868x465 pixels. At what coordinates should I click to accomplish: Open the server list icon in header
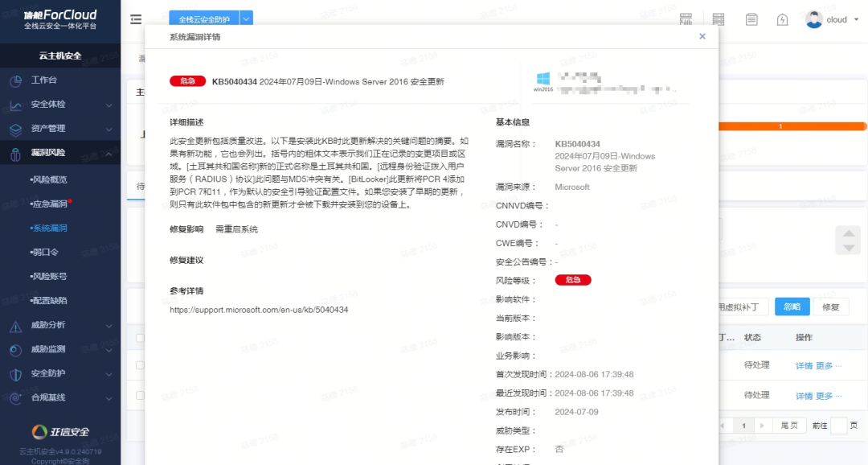(719, 19)
